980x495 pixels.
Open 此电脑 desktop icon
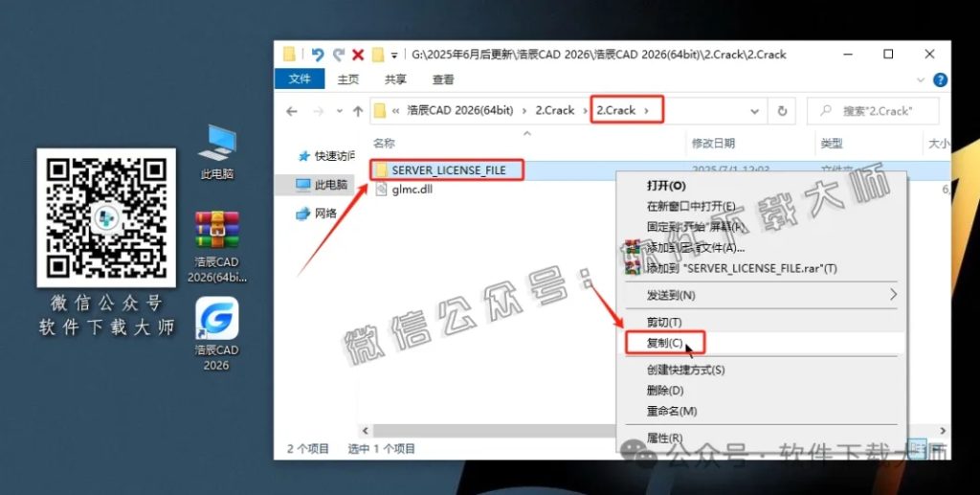click(x=217, y=153)
